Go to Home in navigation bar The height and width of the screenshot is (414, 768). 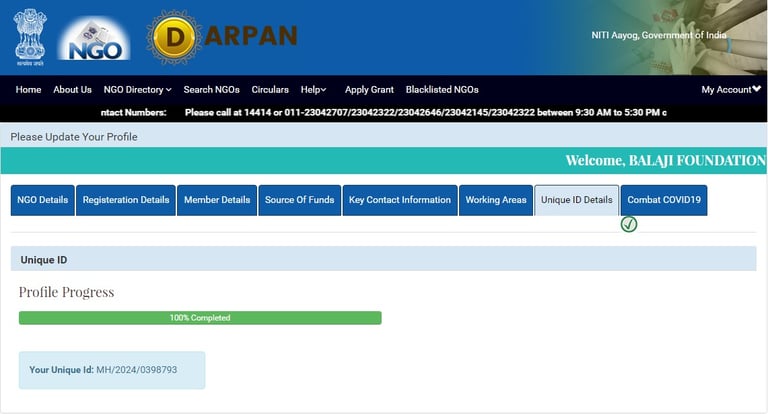[28, 90]
